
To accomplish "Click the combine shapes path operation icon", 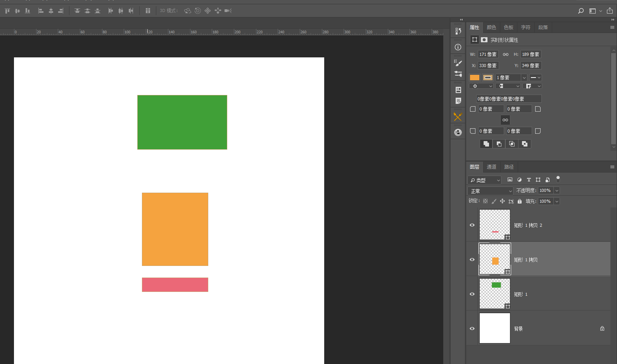I will 486,144.
